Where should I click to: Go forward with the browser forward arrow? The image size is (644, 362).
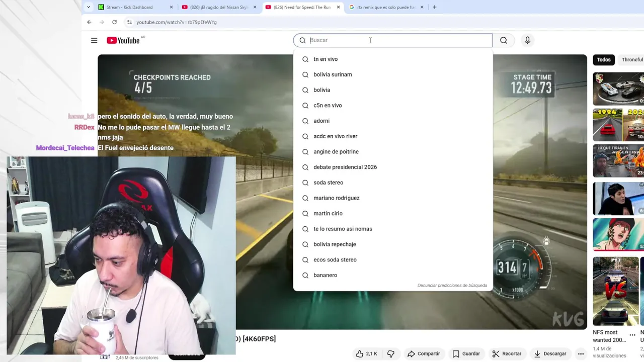pyautogui.click(x=102, y=22)
